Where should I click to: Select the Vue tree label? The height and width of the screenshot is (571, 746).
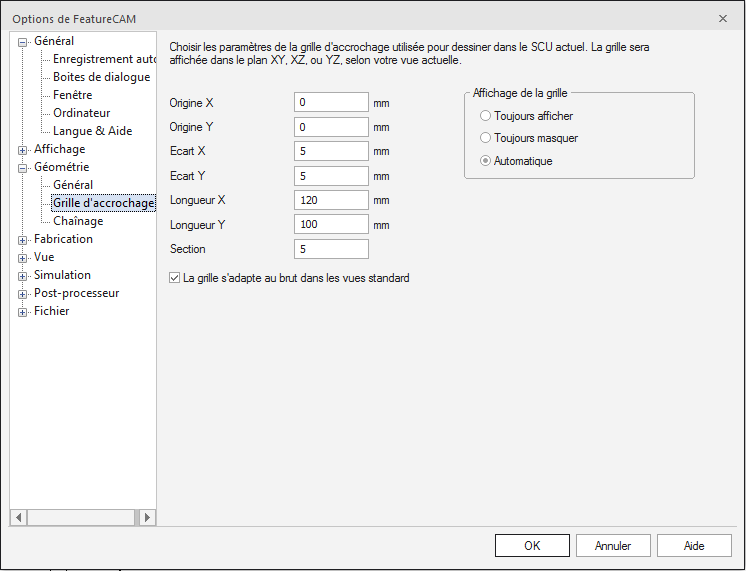pos(44,257)
